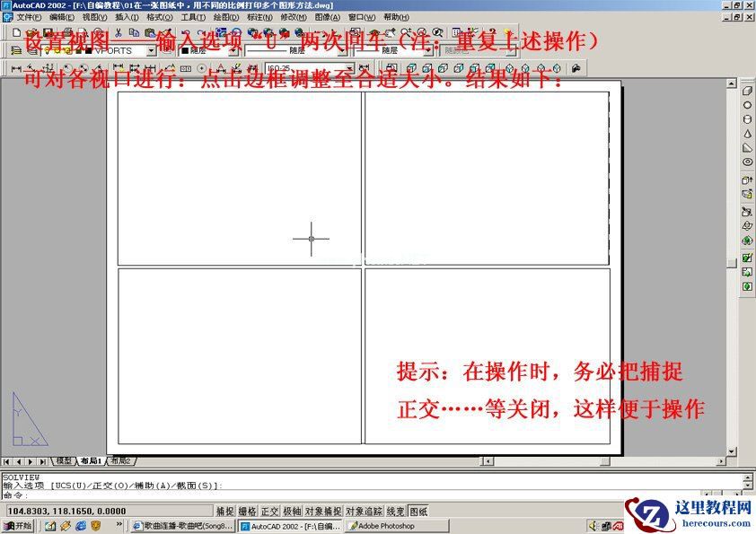Select the Cut scissors icon
Screen dimensions: 756x534
[119, 32]
